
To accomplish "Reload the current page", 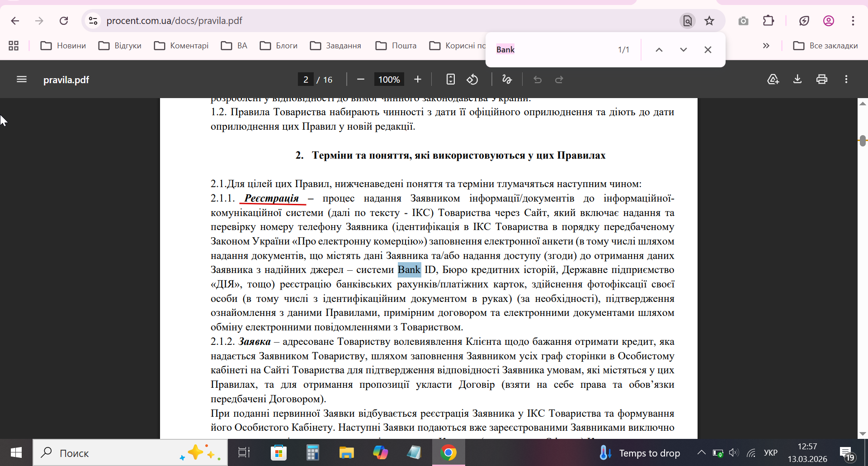I will (64, 21).
